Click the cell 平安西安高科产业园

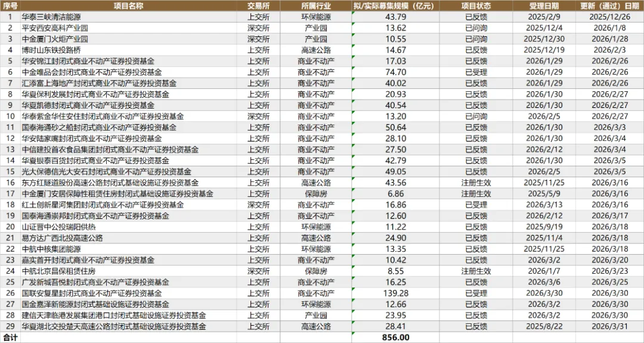(x=129, y=28)
